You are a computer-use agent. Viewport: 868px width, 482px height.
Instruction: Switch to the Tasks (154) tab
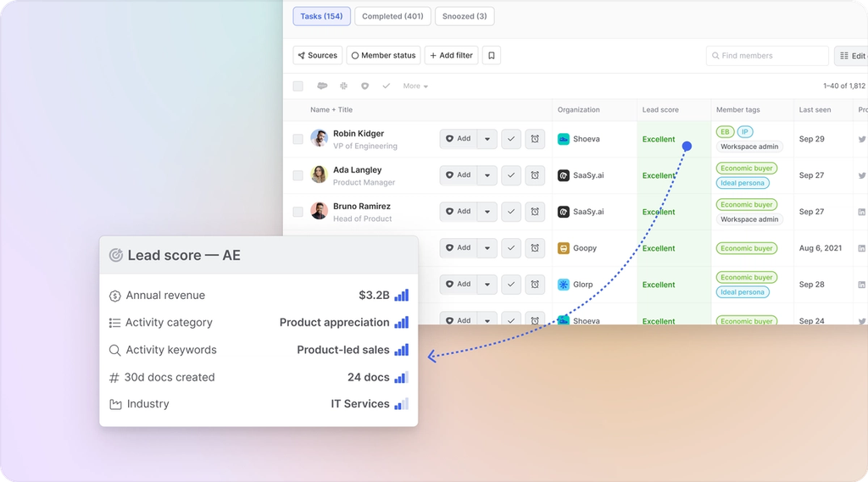[321, 16]
